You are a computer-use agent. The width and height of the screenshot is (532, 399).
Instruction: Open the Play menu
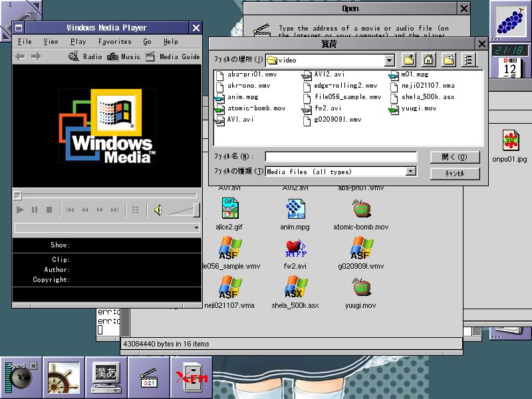point(78,41)
